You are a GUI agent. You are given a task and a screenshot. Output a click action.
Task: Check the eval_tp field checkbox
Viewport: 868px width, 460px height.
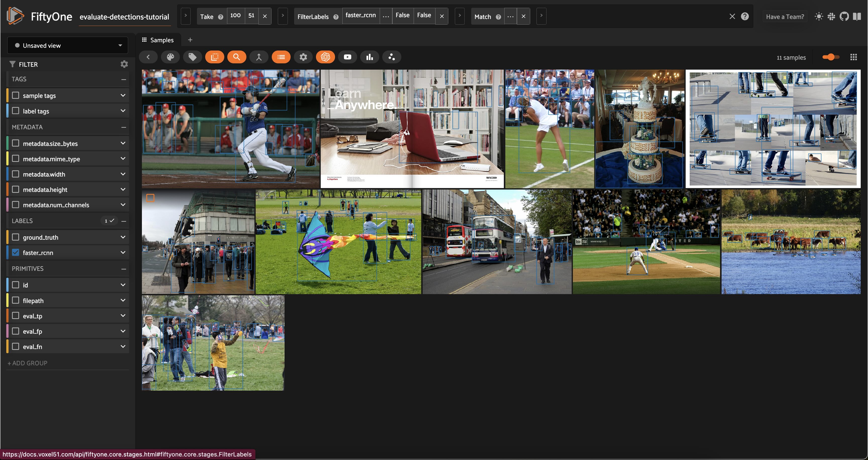pyautogui.click(x=16, y=316)
